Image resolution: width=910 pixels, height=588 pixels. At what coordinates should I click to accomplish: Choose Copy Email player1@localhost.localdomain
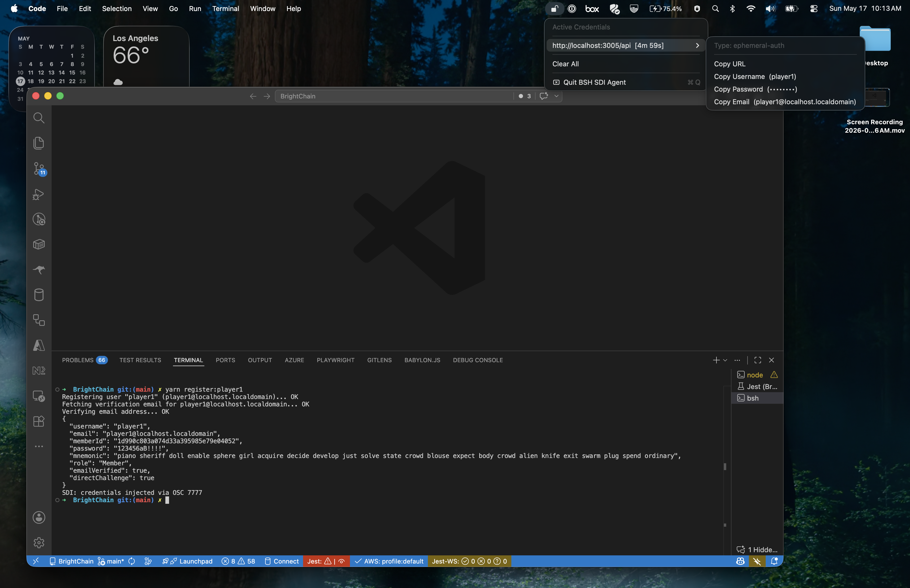coord(785,102)
